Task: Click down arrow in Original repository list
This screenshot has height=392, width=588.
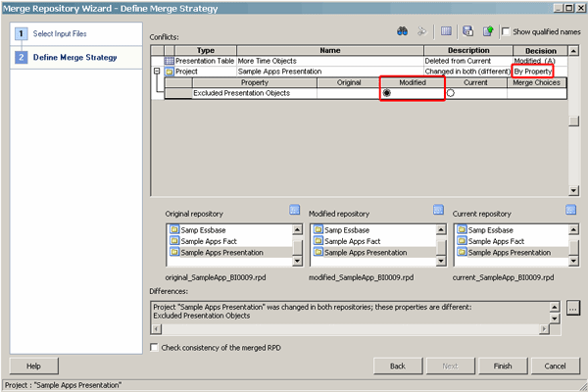Action: coord(297,261)
